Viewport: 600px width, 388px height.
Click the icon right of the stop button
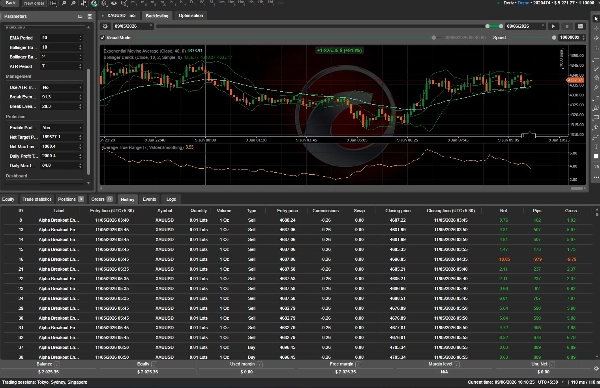[x=580, y=26]
